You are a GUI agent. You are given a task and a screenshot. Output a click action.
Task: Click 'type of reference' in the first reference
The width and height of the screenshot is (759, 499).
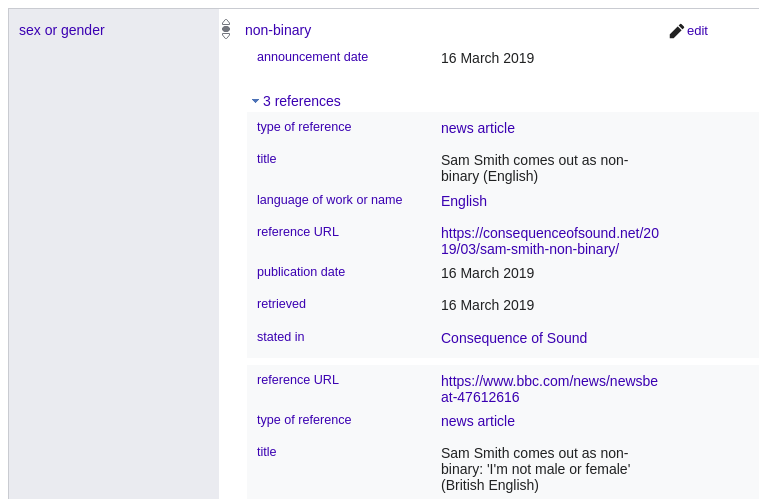(x=304, y=127)
